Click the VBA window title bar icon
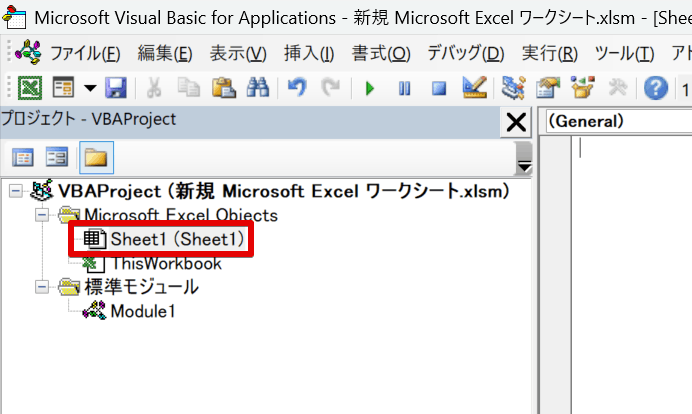 [x=14, y=17]
